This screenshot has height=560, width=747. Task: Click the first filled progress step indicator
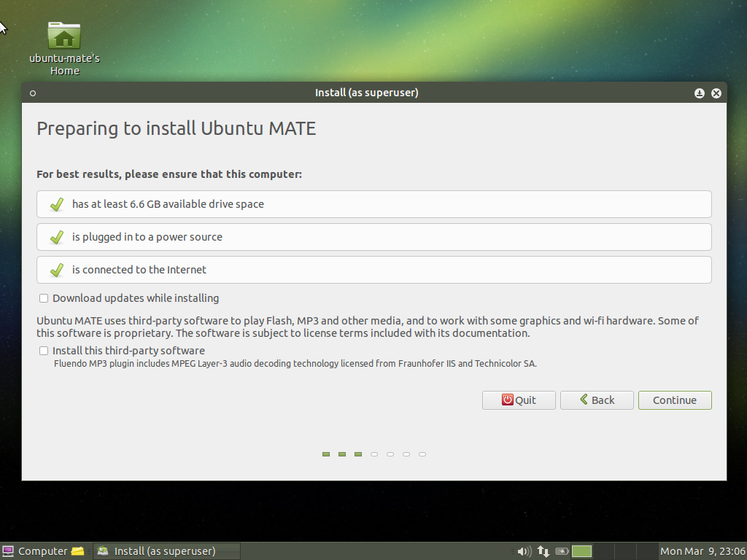[326, 454]
